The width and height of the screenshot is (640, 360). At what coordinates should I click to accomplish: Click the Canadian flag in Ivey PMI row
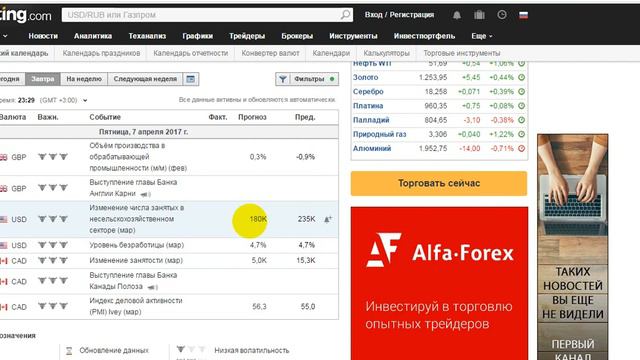(x=3, y=307)
